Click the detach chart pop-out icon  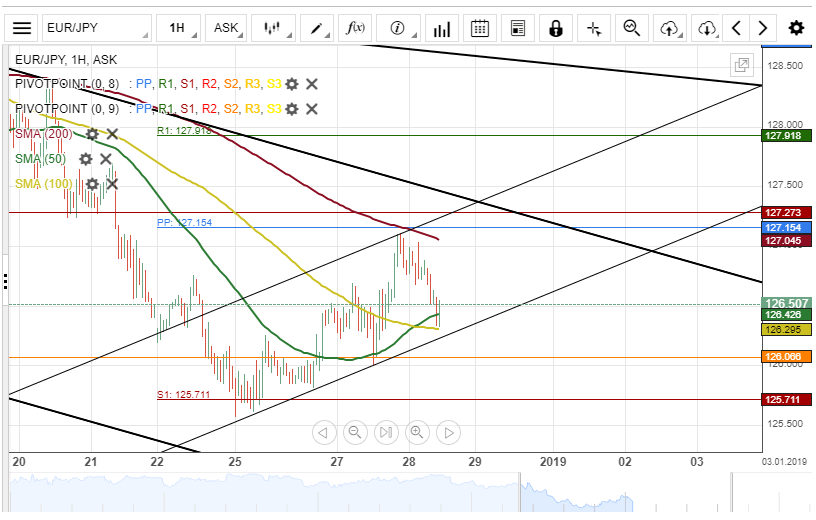[x=742, y=65]
